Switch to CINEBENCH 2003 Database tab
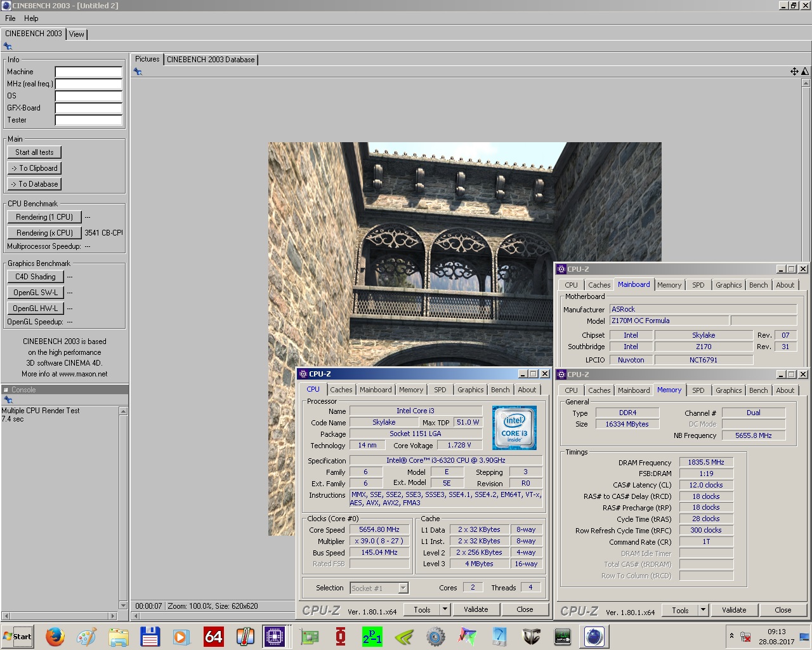 click(x=211, y=60)
